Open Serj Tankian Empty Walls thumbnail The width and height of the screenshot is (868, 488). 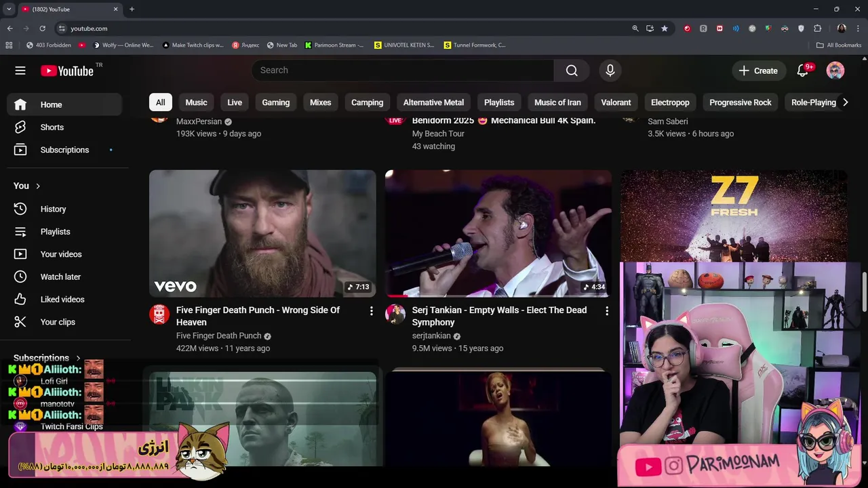pos(498,233)
